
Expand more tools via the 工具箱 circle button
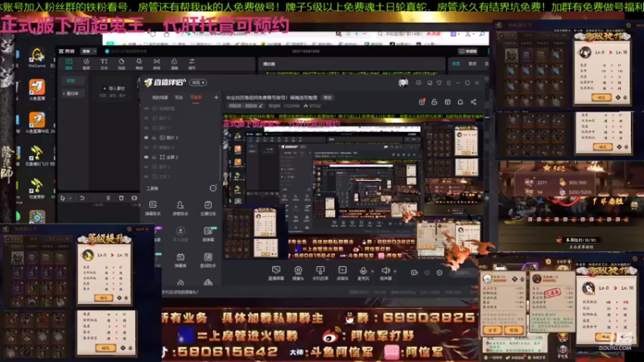[213, 188]
